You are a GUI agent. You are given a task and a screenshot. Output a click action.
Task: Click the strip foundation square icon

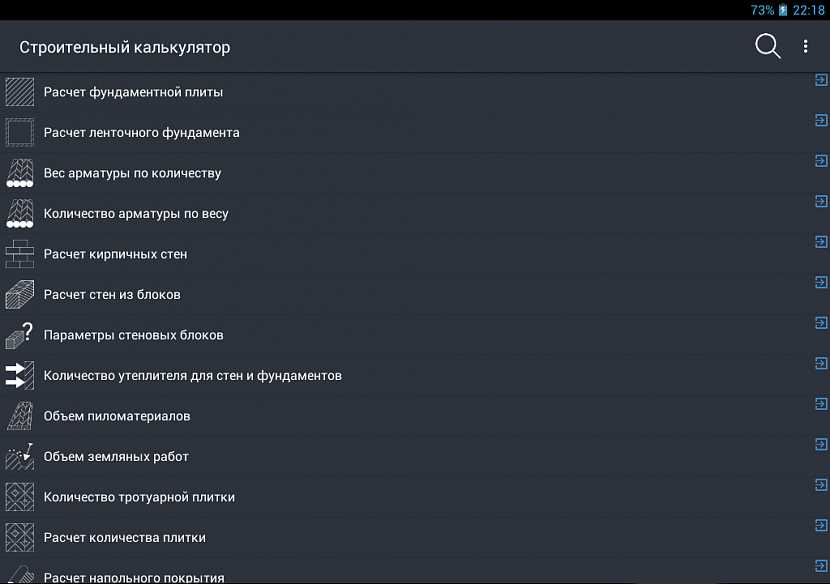pos(20,133)
